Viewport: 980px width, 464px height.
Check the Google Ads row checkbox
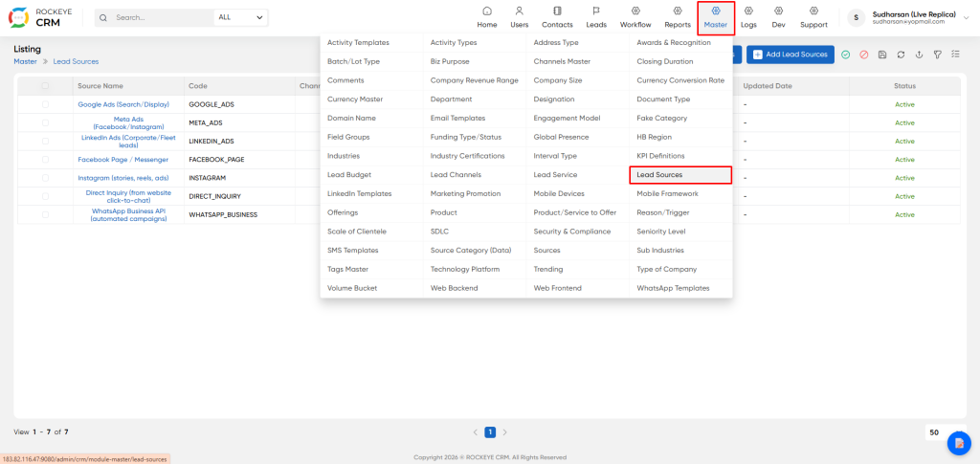point(45,104)
